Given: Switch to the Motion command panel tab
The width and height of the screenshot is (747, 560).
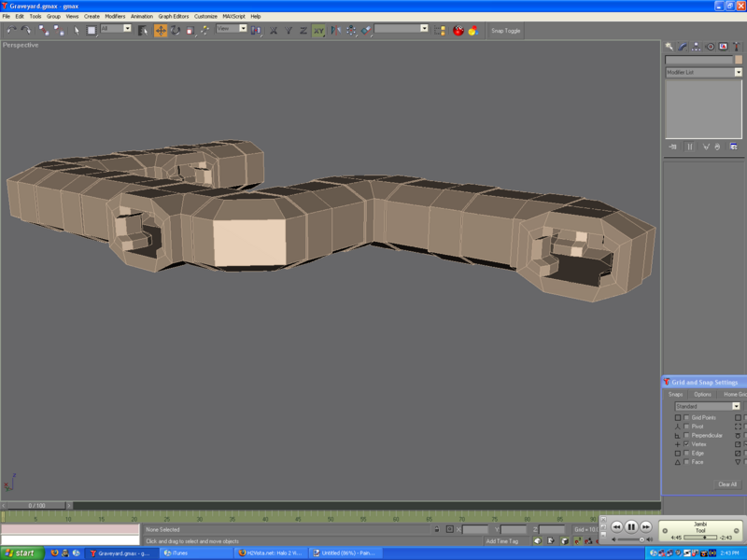Looking at the screenshot, I should click(x=710, y=46).
